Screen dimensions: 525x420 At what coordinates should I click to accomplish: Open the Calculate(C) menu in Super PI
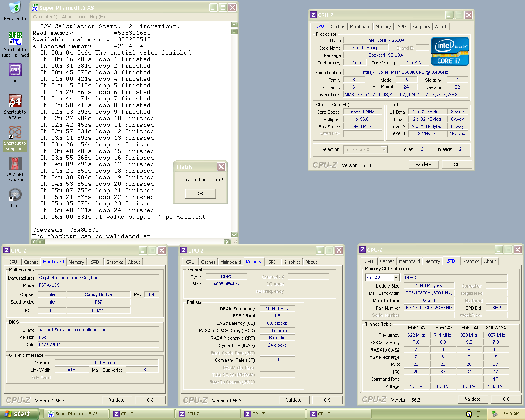[45, 17]
